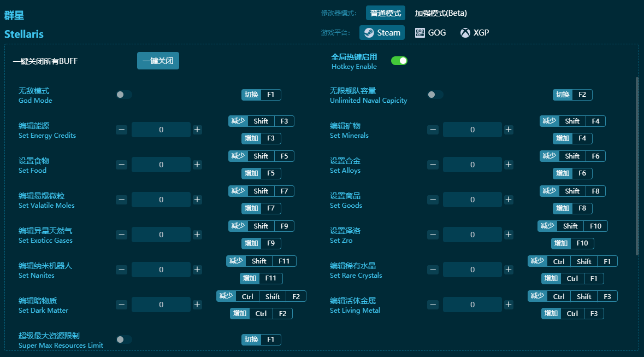Switch to 加强模式(Beta) mode tab
Image resolution: width=644 pixels, height=357 pixels.
pos(440,13)
